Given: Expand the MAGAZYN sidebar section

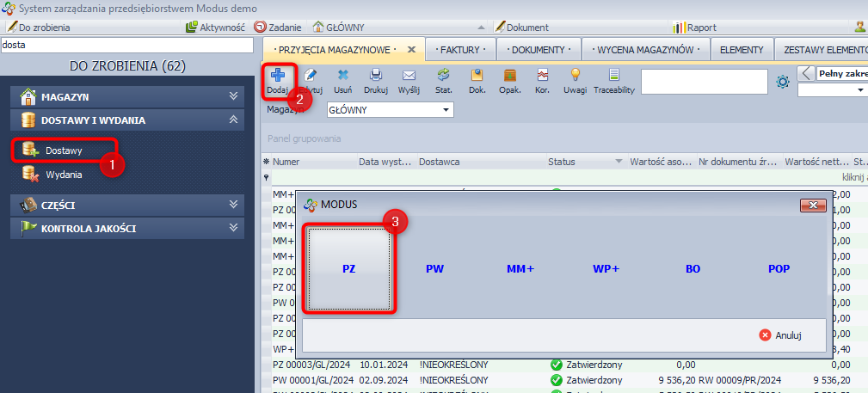Looking at the screenshot, I should click(x=232, y=96).
